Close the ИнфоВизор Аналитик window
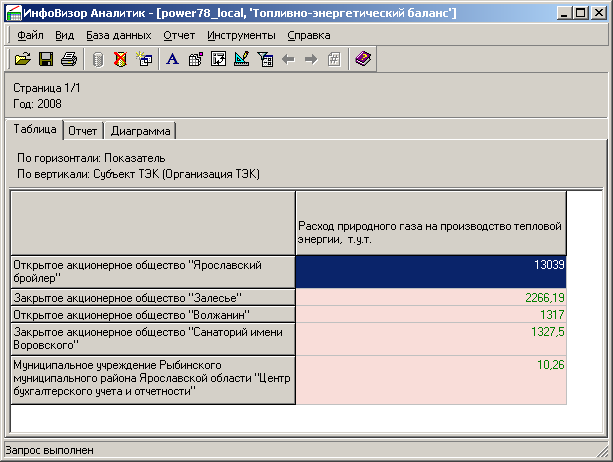The width and height of the screenshot is (613, 462). point(599,13)
